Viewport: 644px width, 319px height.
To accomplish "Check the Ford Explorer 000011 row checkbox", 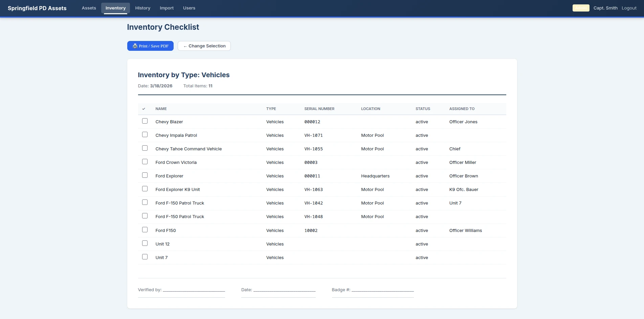I will [145, 175].
